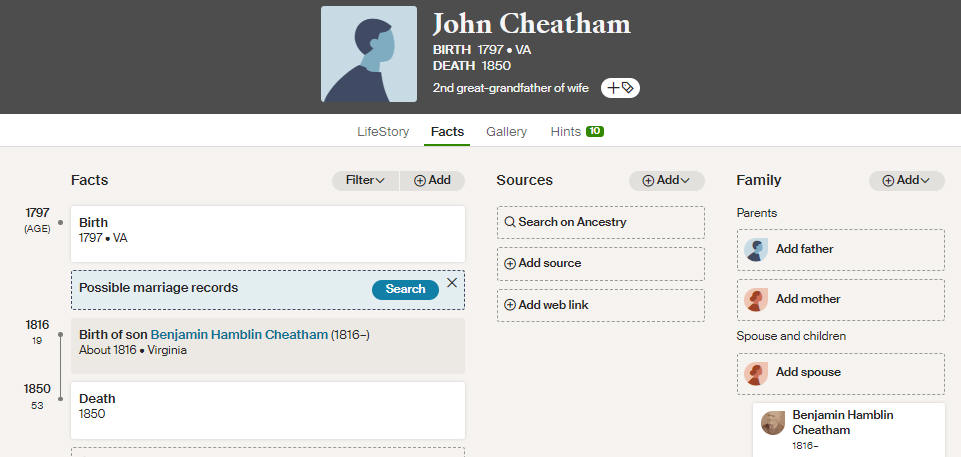Click the Add button in Facts header
Image resolution: width=961 pixels, height=457 pixels.
click(x=433, y=181)
